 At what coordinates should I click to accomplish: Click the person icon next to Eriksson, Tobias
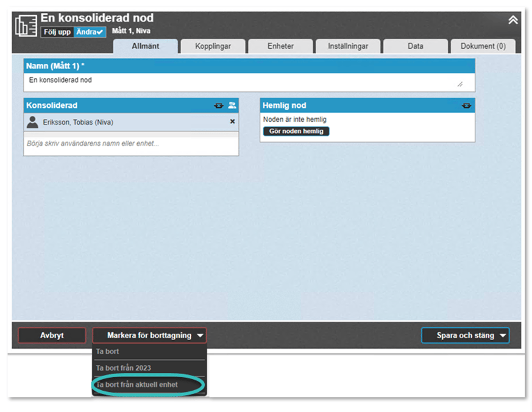(33, 123)
